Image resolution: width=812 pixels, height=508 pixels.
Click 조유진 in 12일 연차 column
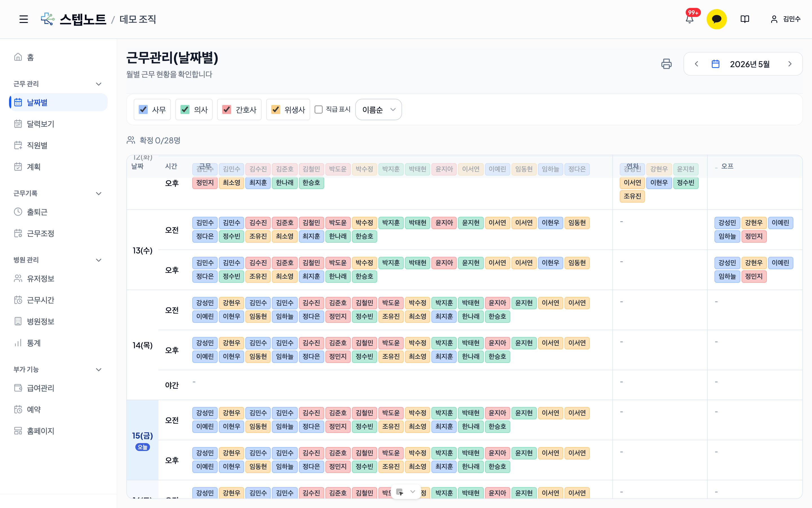[x=632, y=196]
